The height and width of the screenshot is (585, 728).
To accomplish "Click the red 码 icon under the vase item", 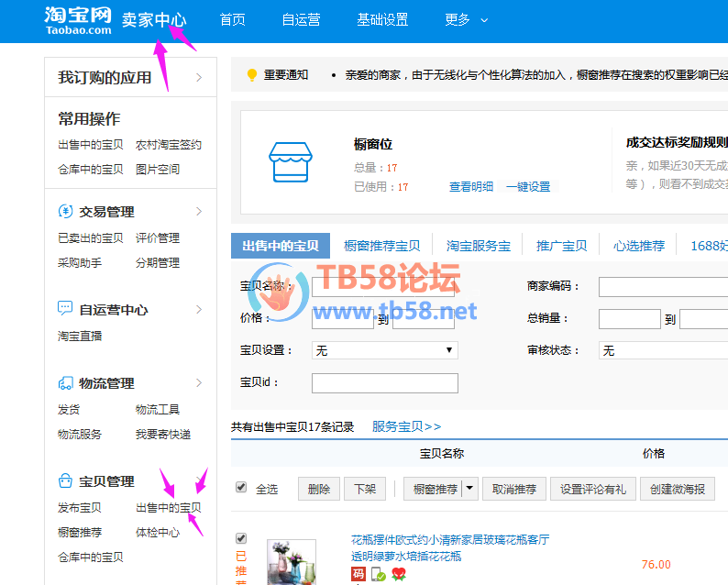I will coord(358,574).
